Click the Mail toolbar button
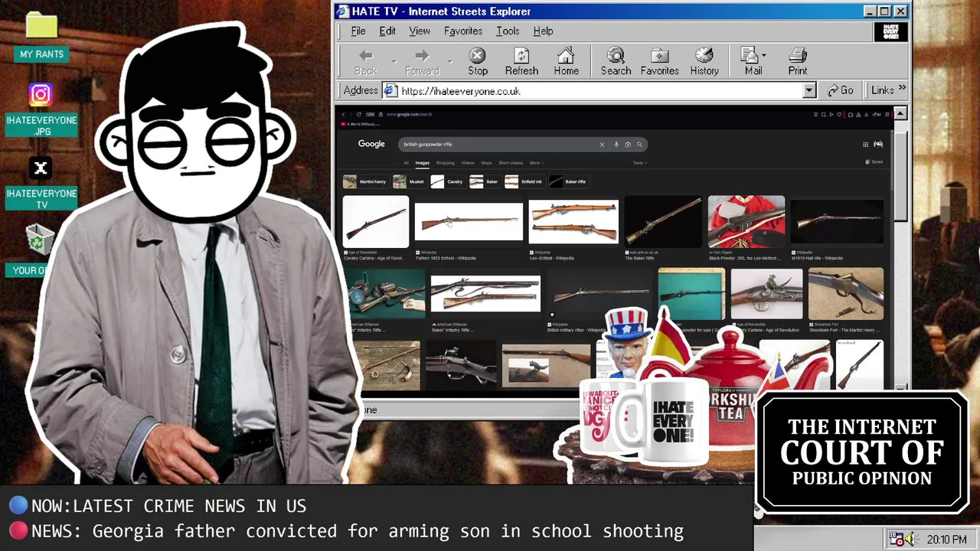Image resolution: width=980 pixels, height=551 pixels. pos(753,61)
